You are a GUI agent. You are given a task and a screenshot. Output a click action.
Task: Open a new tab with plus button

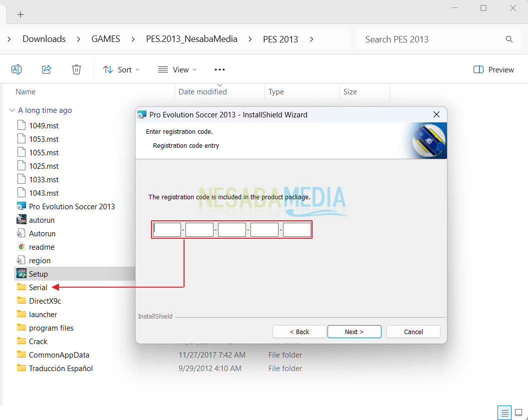click(20, 14)
